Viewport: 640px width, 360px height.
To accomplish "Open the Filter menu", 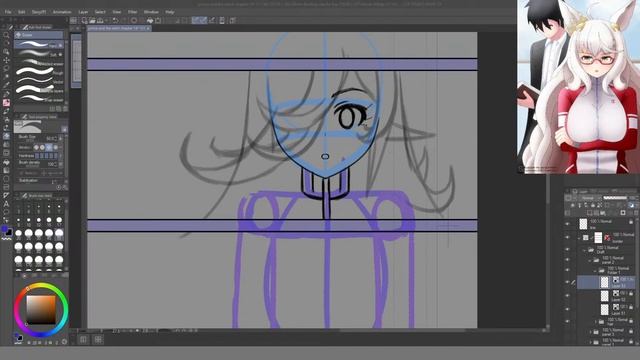I will 133,12.
